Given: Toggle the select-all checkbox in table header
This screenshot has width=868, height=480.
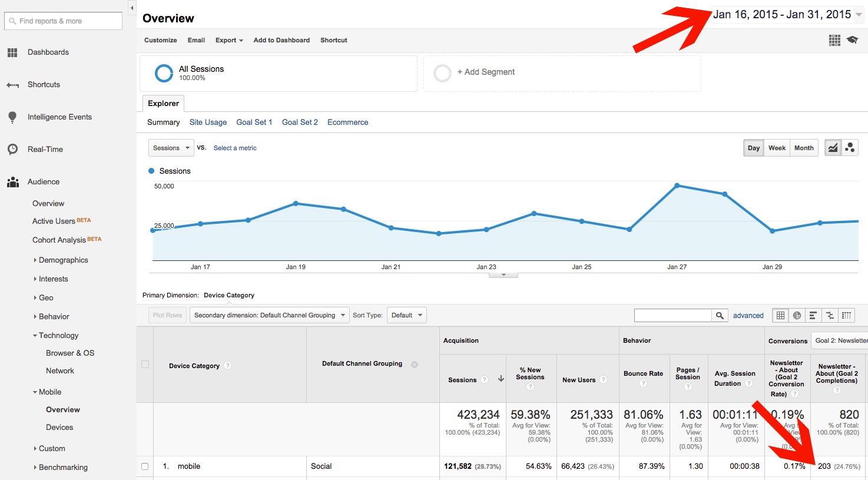Looking at the screenshot, I should point(145,365).
